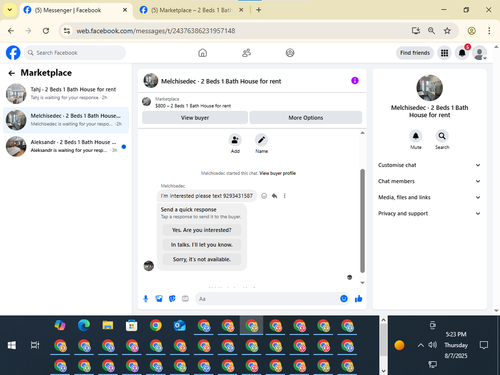
Task: Expand Media, files and links section
Action: coord(429,197)
